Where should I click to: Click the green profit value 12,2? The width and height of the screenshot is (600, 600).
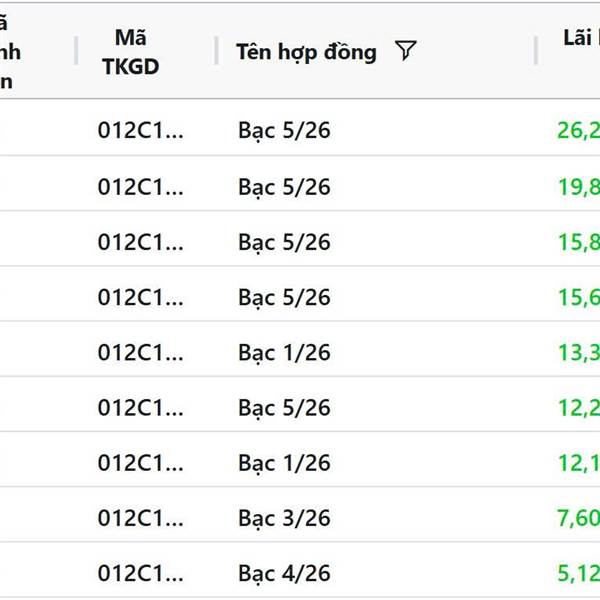[578, 408]
